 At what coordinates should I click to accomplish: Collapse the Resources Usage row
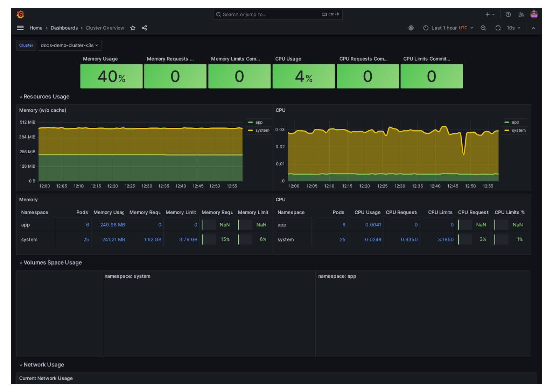[46, 97]
